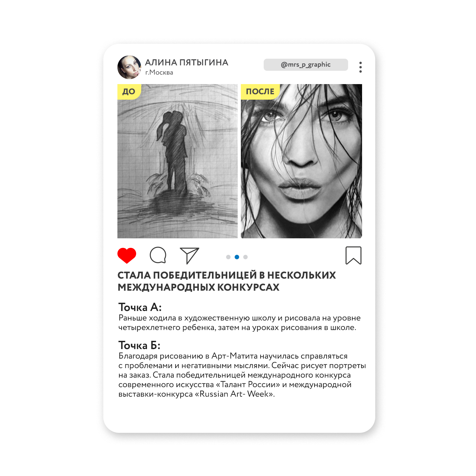Save post with bookmark icon

tap(354, 255)
